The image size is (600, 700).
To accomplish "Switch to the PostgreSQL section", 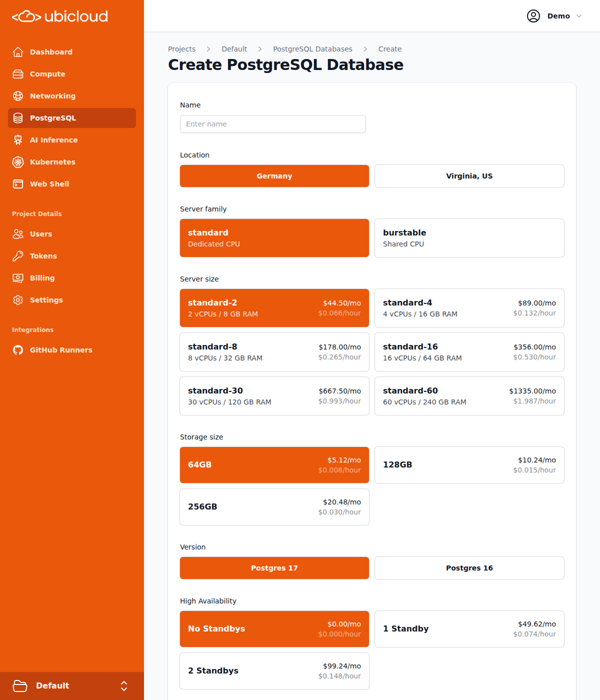I will pos(52,118).
